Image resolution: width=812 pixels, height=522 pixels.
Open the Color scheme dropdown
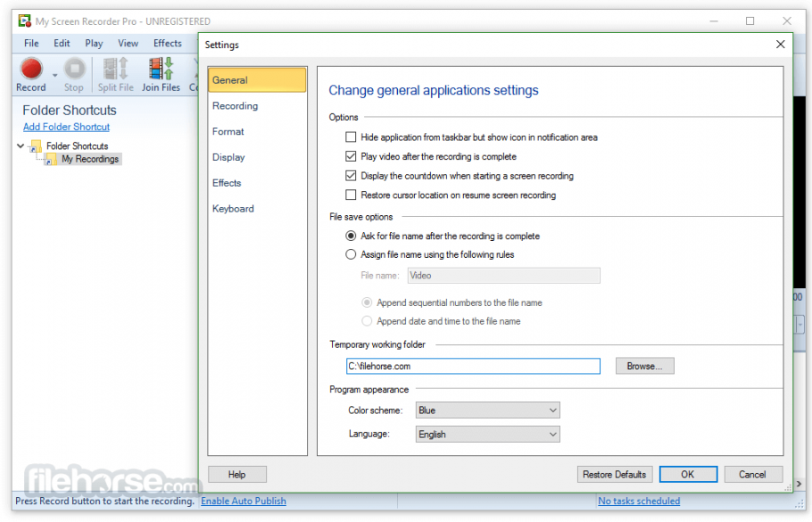click(x=487, y=410)
